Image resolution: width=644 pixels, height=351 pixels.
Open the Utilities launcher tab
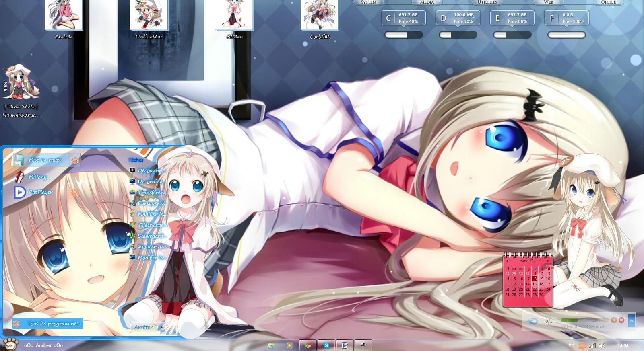tap(487, 2)
